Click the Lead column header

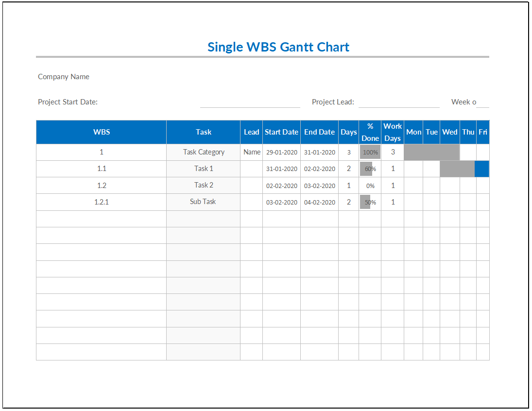pyautogui.click(x=251, y=132)
